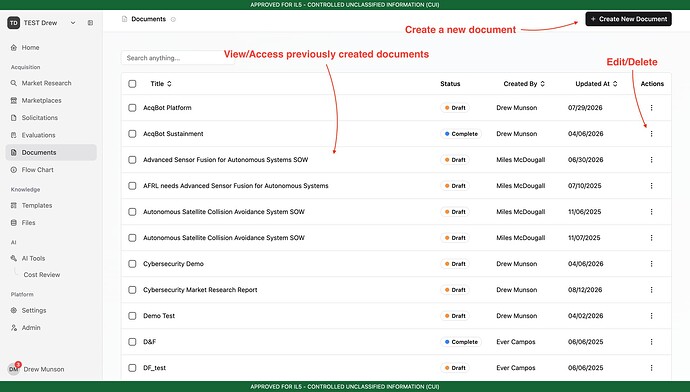Click the info icon beside Documents heading
This screenshot has width=690, height=392.
[x=173, y=19]
